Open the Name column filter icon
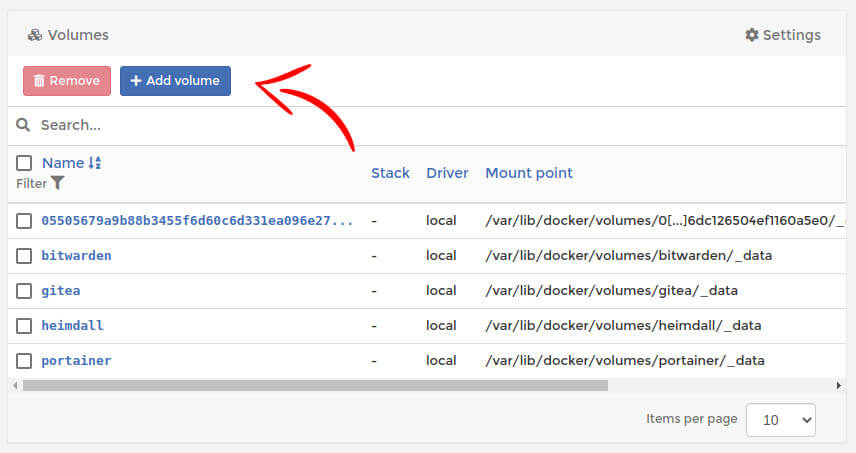 58,183
